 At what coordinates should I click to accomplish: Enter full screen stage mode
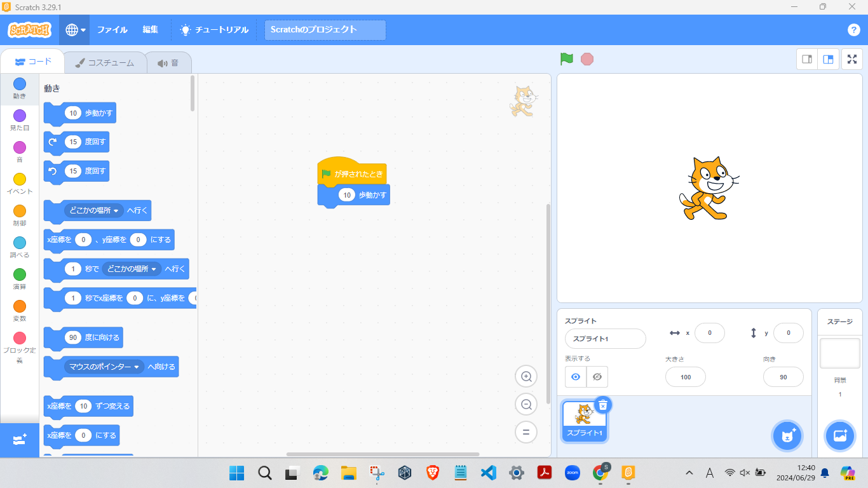point(852,59)
